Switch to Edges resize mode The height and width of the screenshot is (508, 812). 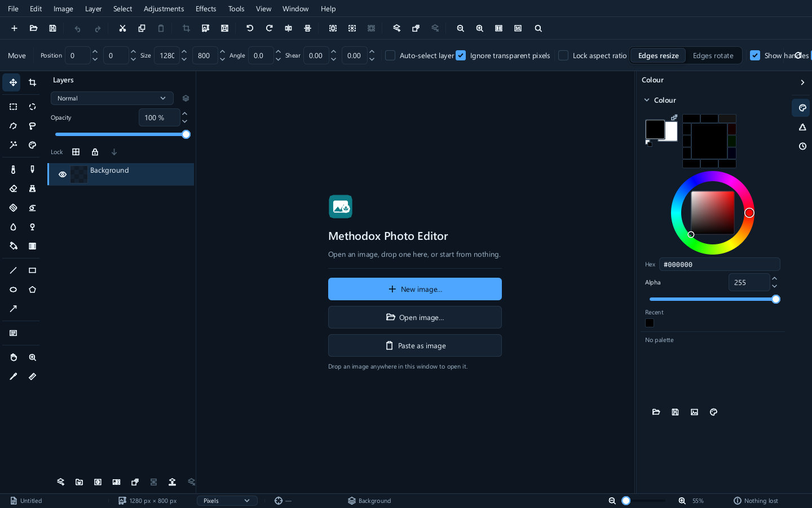[x=658, y=55]
